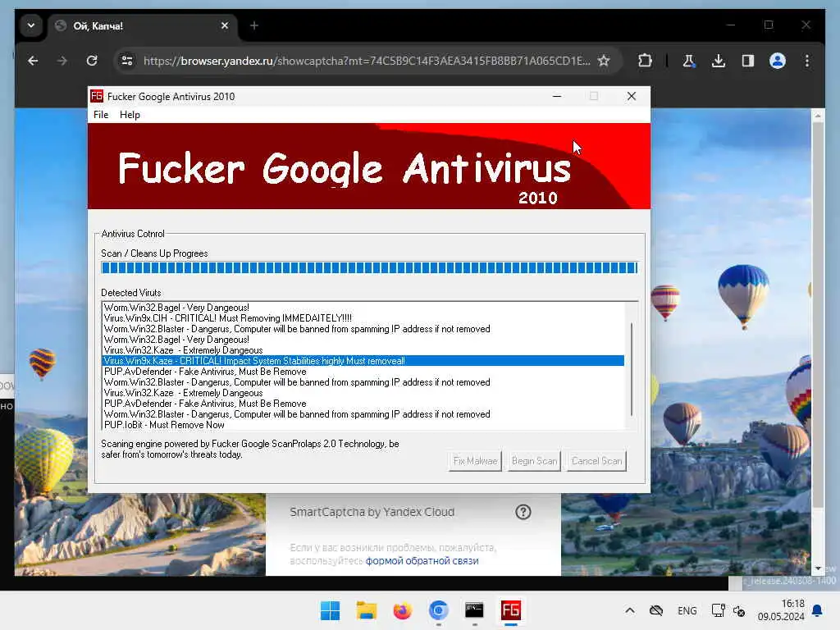Show hidden system tray icons

coord(630,610)
